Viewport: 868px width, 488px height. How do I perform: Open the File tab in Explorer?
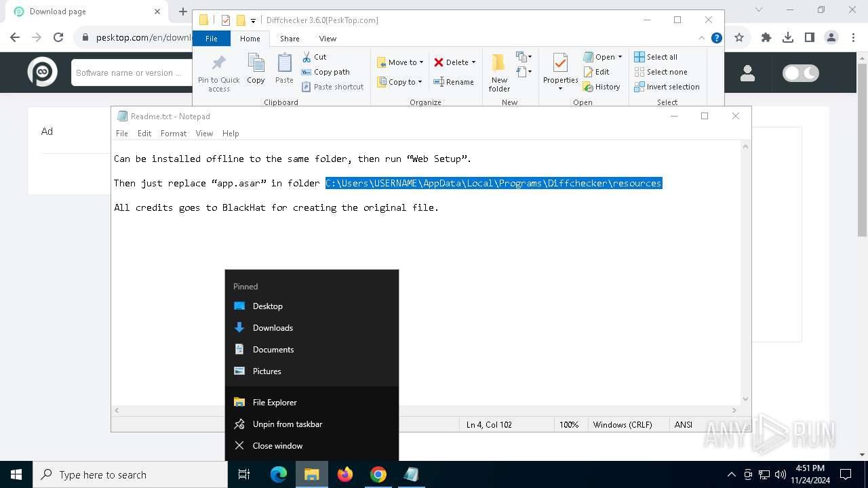[212, 39]
